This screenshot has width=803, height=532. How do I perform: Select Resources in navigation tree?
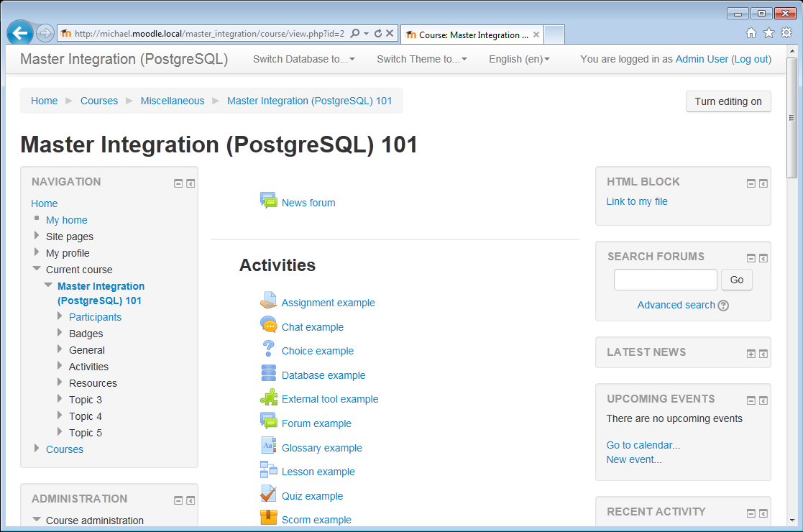pos(93,383)
